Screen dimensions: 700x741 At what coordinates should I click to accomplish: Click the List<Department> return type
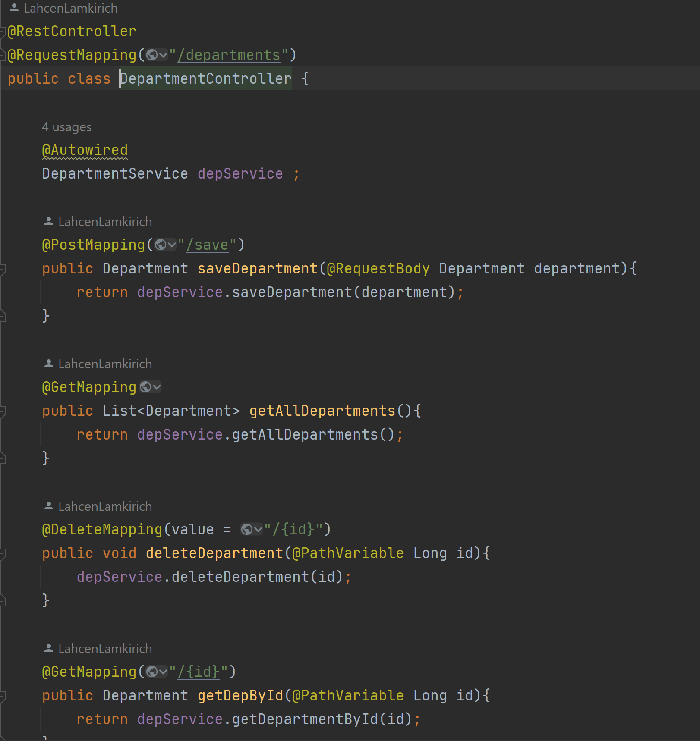(x=171, y=411)
